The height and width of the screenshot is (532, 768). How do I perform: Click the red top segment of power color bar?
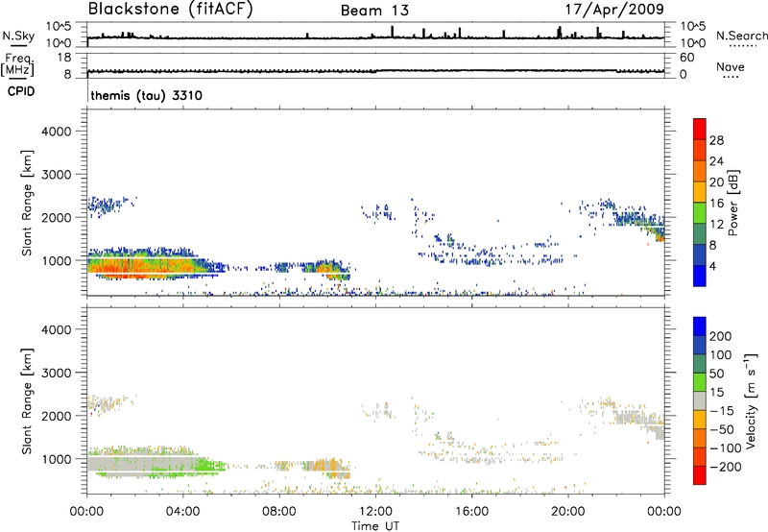[x=700, y=129]
